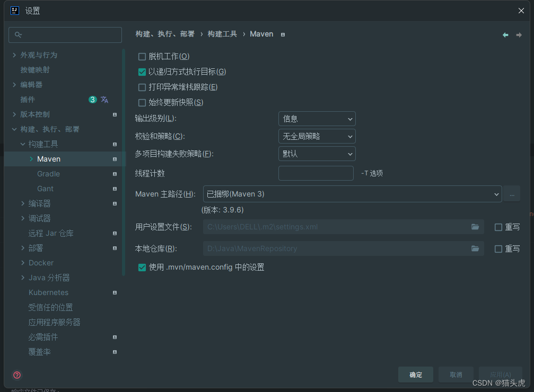Close the settings dialog
The width and height of the screenshot is (534, 392).
coord(521,11)
